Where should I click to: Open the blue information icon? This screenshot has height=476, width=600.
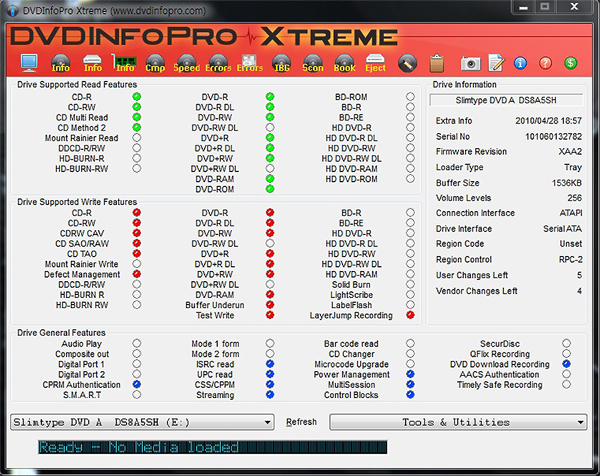click(x=520, y=63)
